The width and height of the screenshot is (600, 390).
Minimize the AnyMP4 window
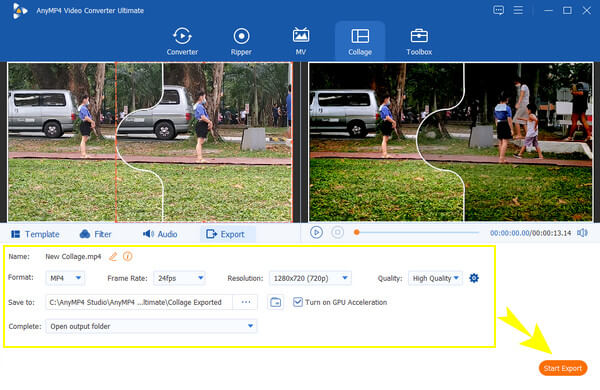tap(548, 10)
